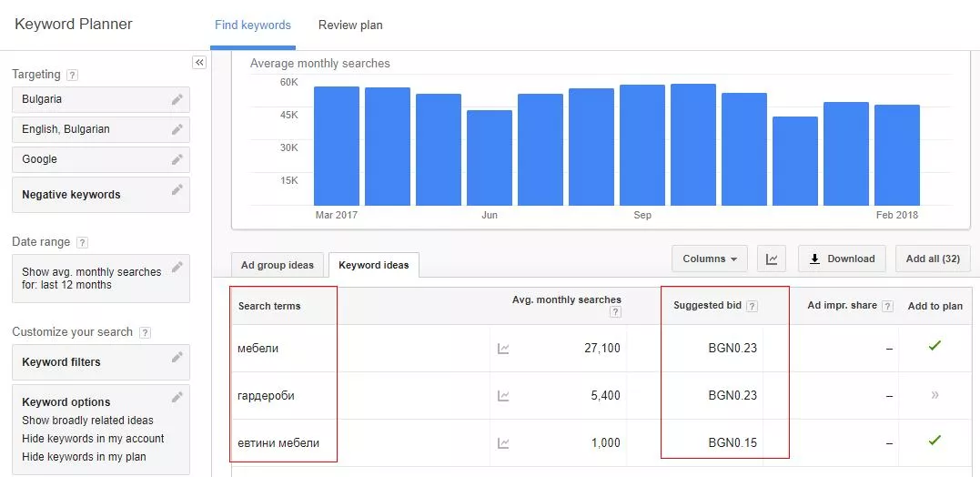Open Ad impr. share help icon

click(887, 307)
